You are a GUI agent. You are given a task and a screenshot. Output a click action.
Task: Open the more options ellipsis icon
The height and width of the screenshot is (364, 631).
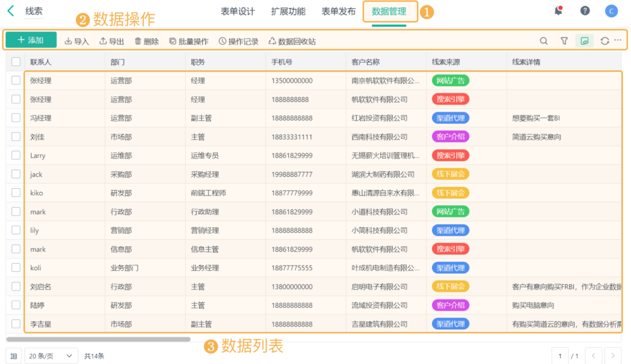[618, 40]
